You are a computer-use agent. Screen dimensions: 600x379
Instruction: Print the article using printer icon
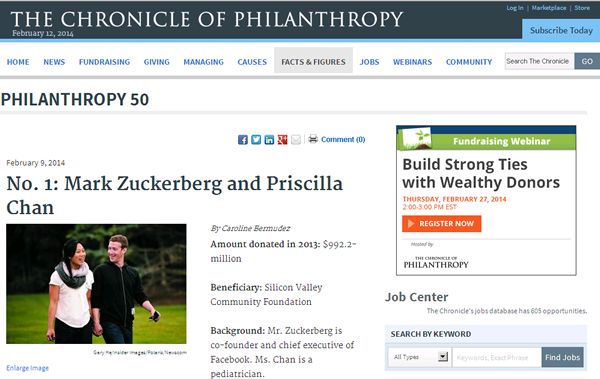(313, 139)
